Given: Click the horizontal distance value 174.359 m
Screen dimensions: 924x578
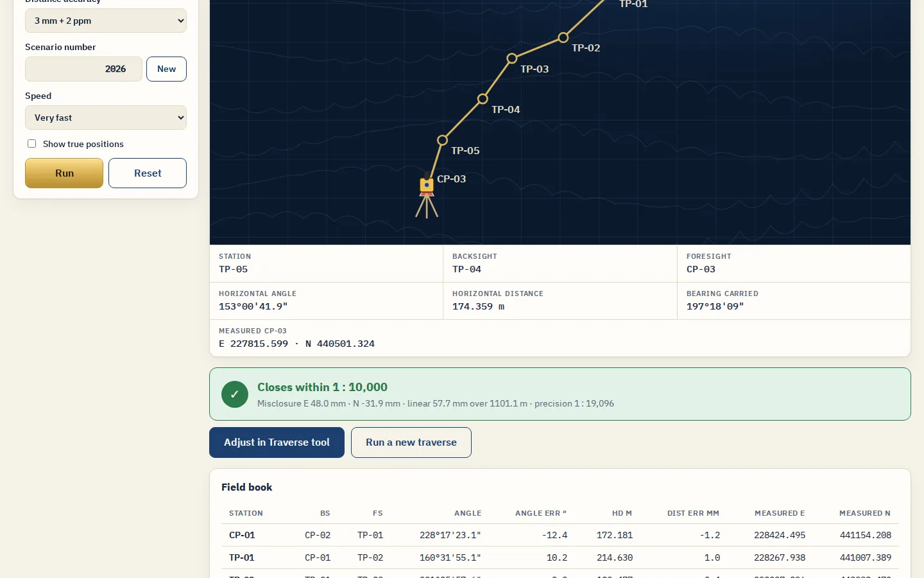Looking at the screenshot, I should [x=479, y=306].
